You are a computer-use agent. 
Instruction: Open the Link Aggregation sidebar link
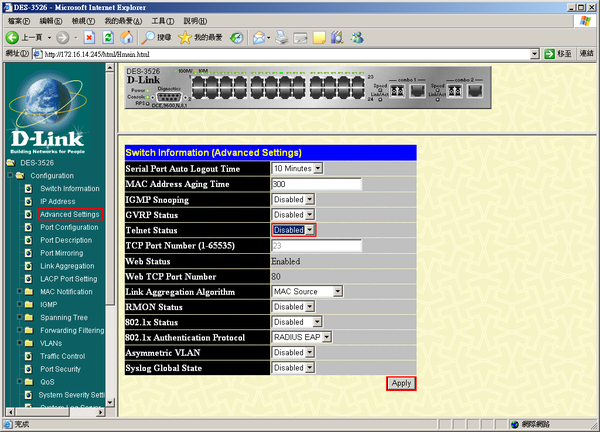tap(67, 266)
